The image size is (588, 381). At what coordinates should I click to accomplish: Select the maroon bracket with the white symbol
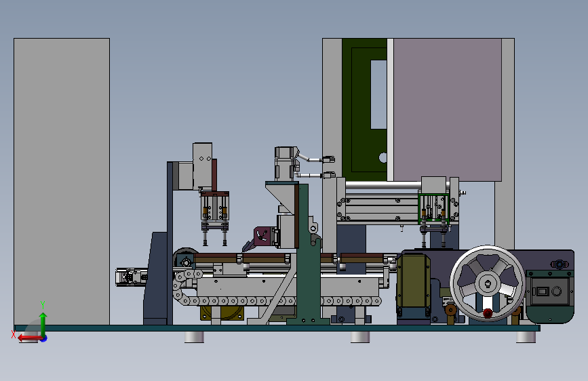click(x=262, y=236)
